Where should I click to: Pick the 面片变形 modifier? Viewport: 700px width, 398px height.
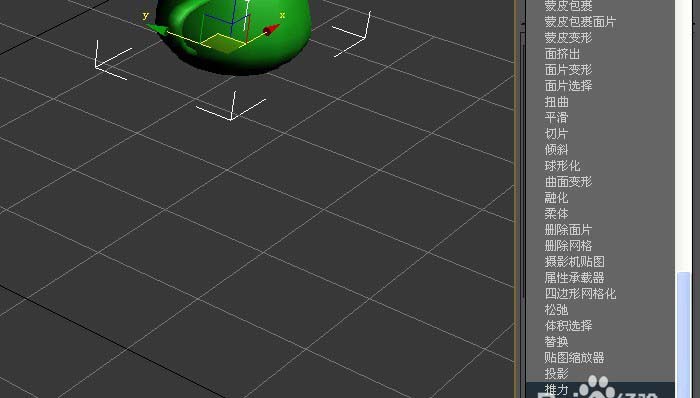click(x=568, y=70)
